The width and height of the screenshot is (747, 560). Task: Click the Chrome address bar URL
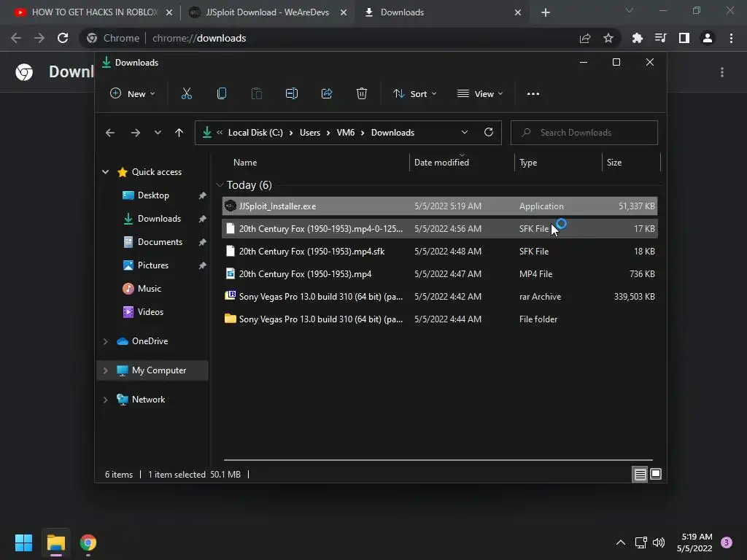(199, 38)
